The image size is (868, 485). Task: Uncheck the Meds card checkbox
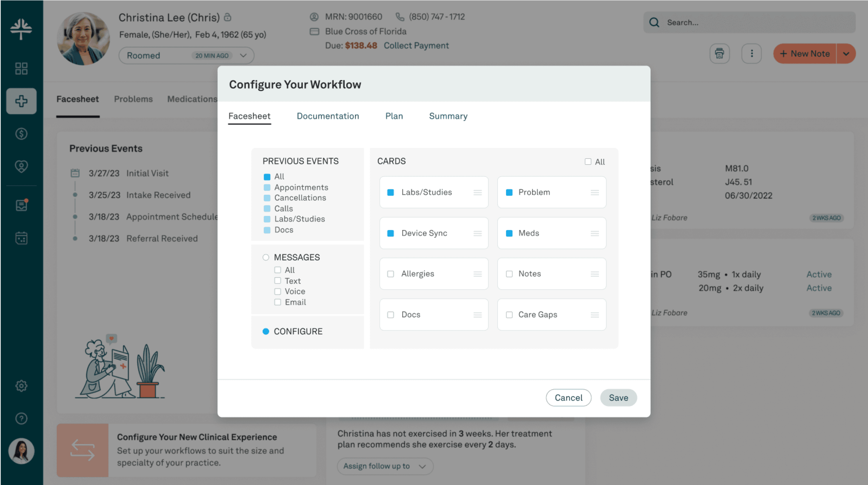[x=509, y=233]
